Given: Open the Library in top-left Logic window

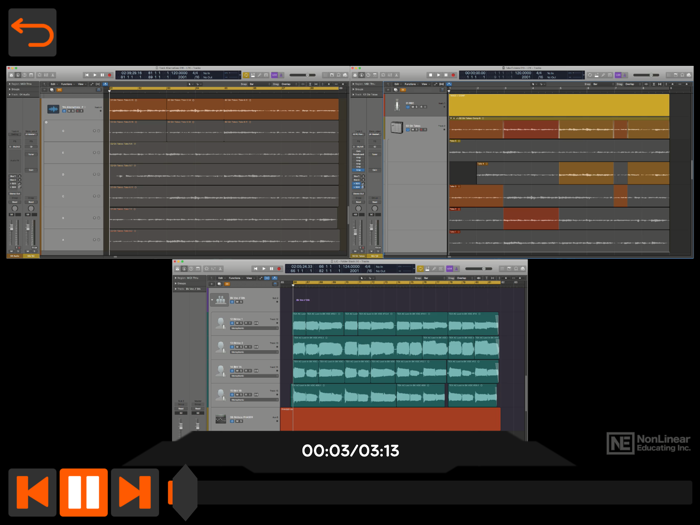Looking at the screenshot, I should click(11, 75).
